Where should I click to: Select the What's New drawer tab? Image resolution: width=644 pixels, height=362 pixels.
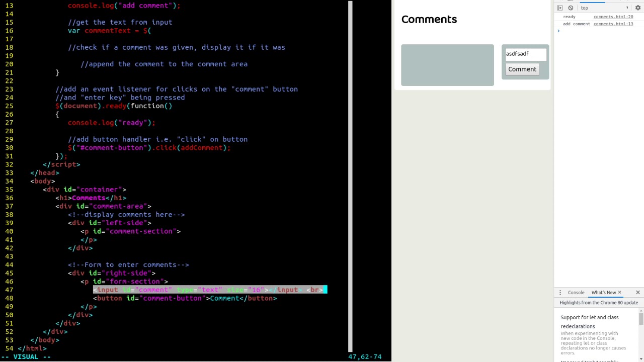pos(603,293)
